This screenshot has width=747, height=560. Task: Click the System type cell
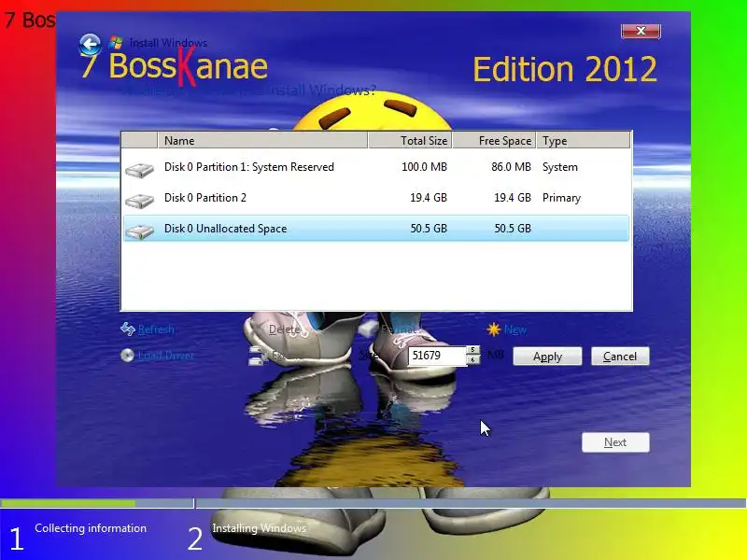(559, 167)
